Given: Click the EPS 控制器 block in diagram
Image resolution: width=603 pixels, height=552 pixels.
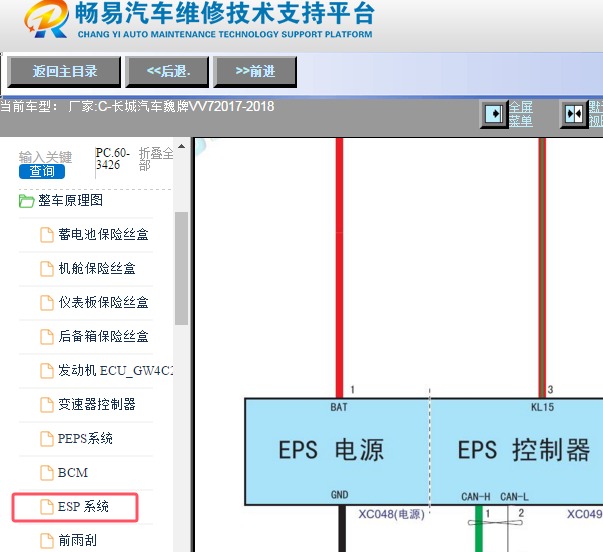Looking at the screenshot, I should [x=517, y=451].
